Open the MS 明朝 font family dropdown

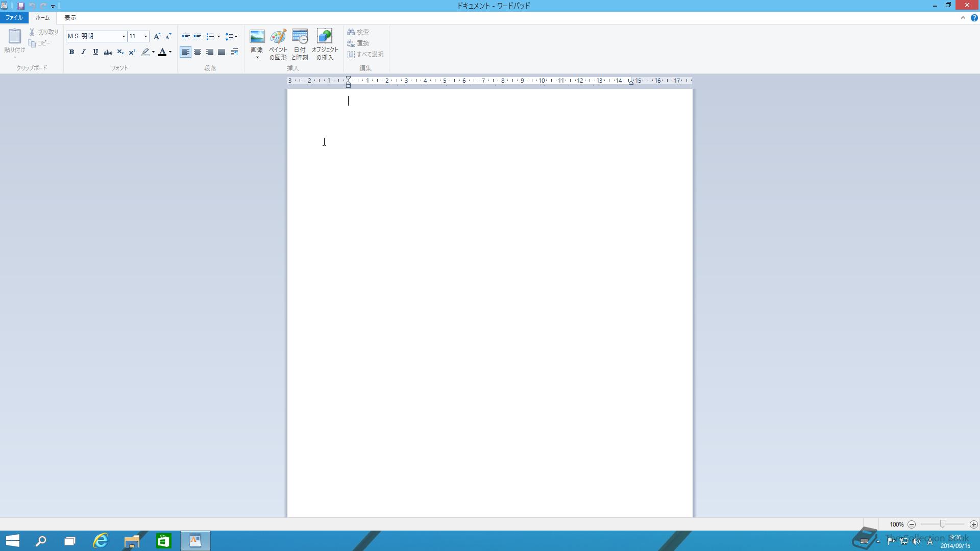click(124, 36)
